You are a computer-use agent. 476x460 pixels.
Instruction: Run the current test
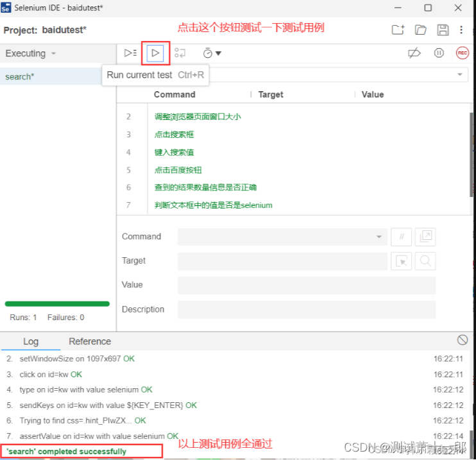pos(155,53)
